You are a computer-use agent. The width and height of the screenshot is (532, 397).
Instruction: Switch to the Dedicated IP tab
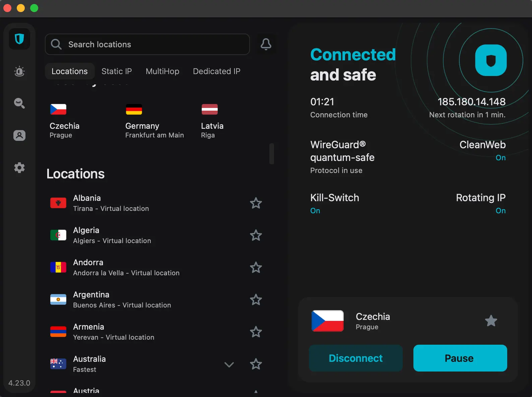click(x=216, y=71)
